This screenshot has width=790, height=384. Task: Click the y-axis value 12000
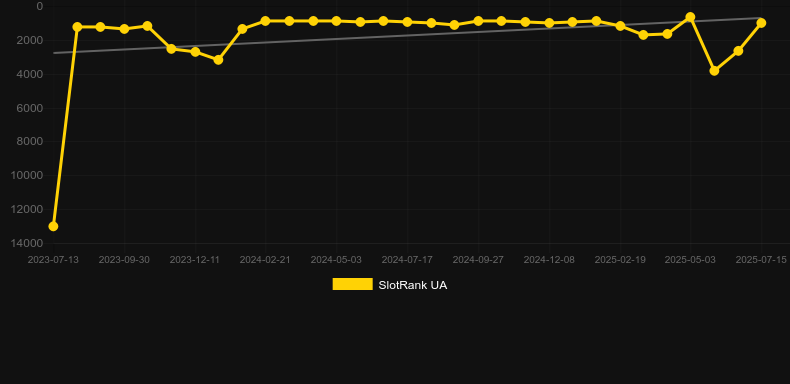(x=27, y=209)
